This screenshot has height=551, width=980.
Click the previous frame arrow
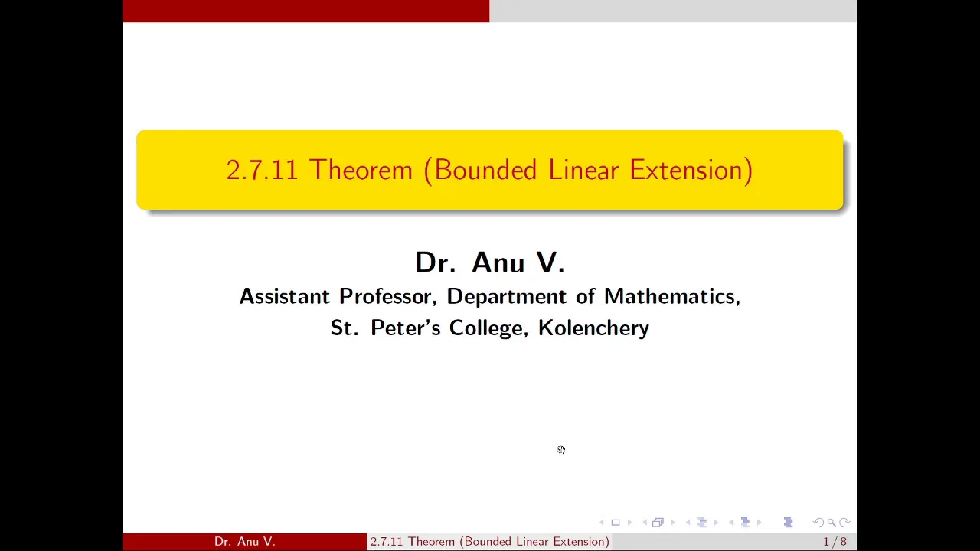(x=645, y=523)
